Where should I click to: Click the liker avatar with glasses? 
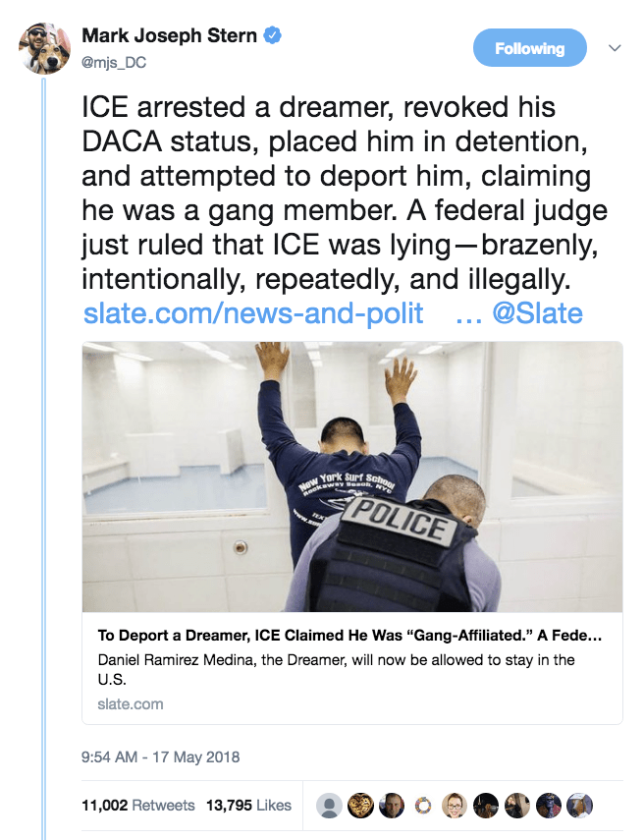[x=455, y=805]
